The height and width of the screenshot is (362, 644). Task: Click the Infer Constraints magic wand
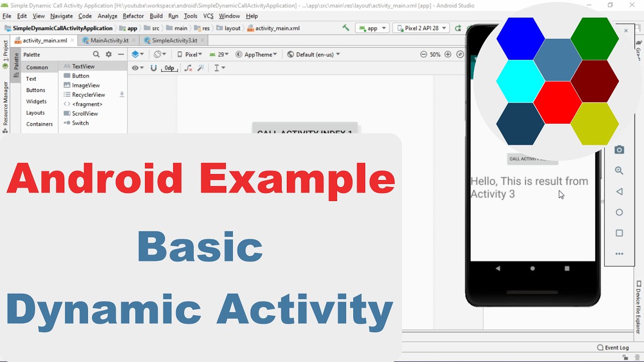[x=201, y=68]
